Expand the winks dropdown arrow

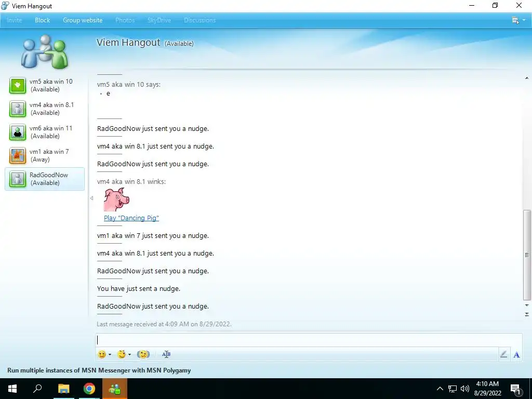[129, 354]
